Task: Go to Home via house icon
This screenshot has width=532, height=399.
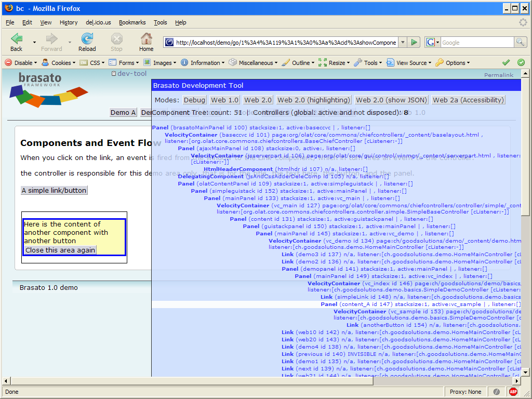Action: pos(147,39)
